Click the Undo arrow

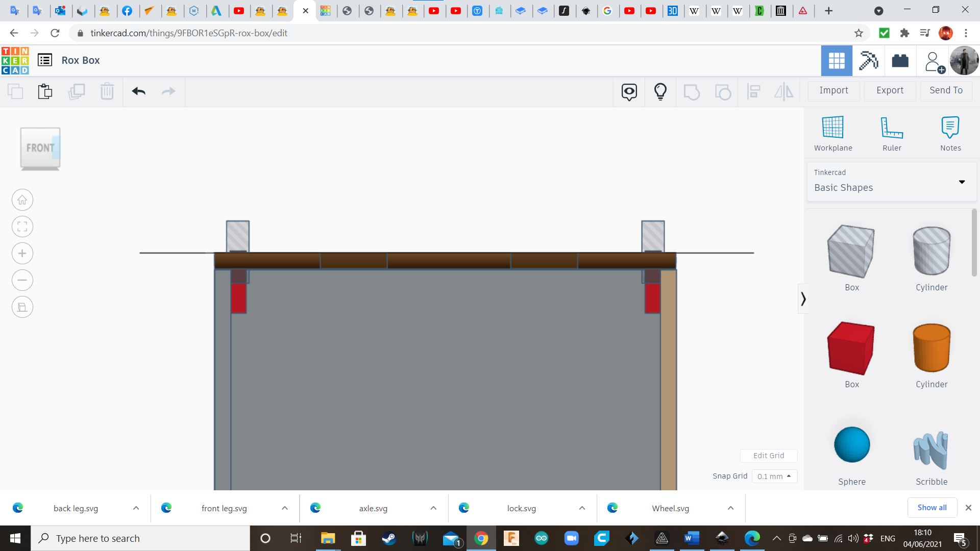pos(138,91)
